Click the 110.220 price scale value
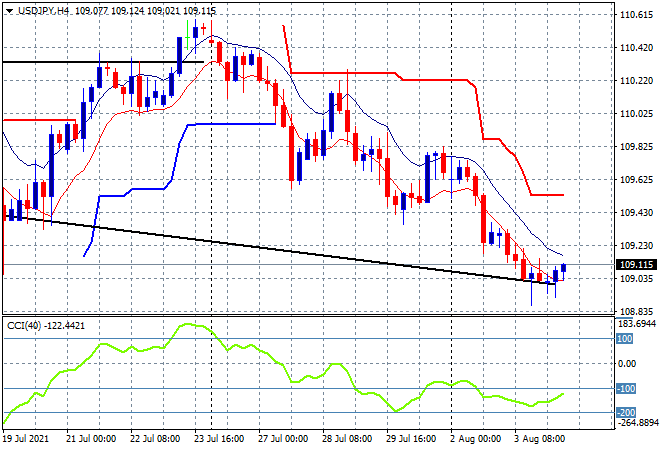The height and width of the screenshot is (450, 660). click(x=636, y=80)
